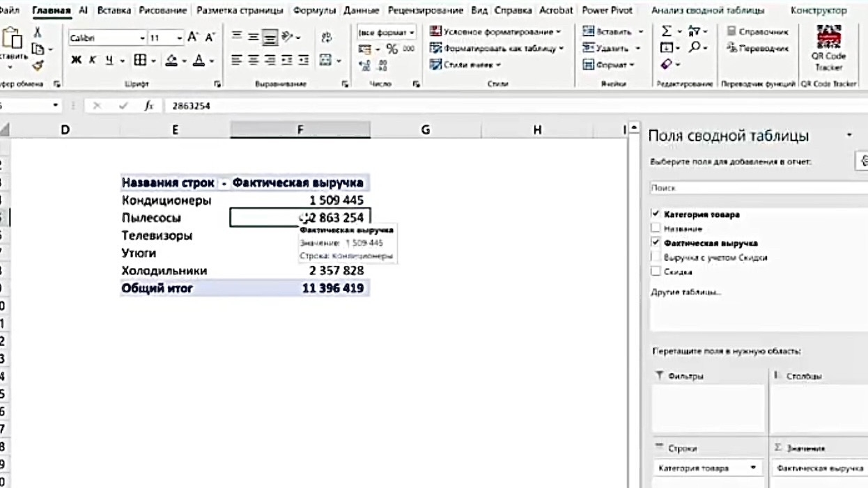The width and height of the screenshot is (868, 488).
Task: Apply the font color A swatch
Action: 199,61
